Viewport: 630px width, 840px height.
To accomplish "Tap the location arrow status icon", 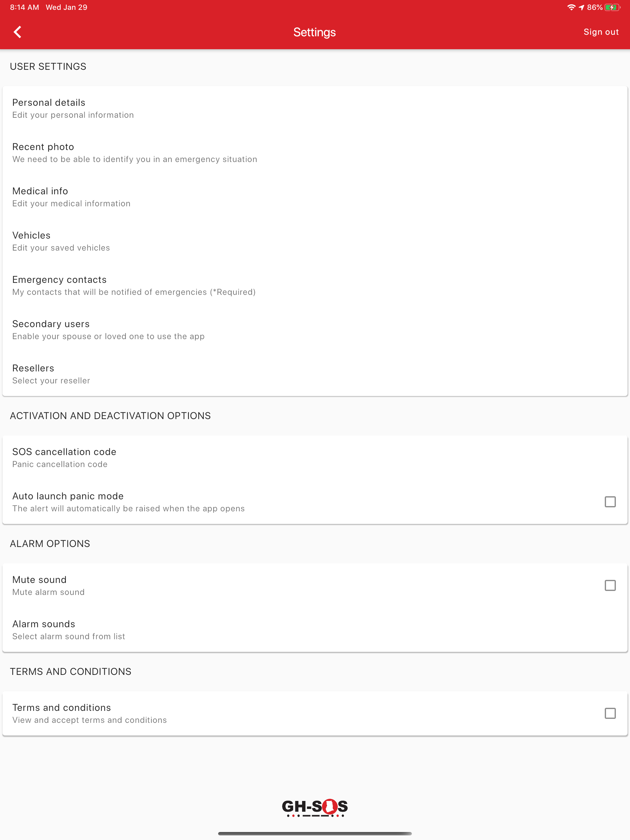I will tap(581, 8).
